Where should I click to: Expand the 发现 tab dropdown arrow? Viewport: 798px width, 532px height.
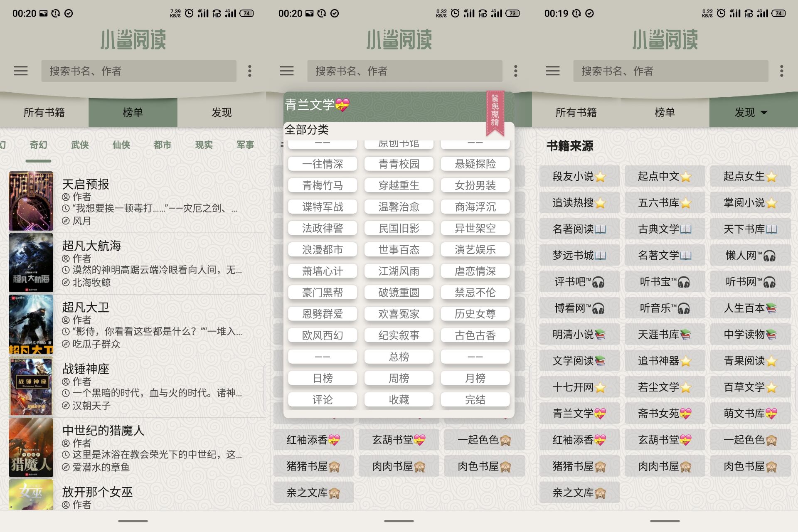(764, 113)
